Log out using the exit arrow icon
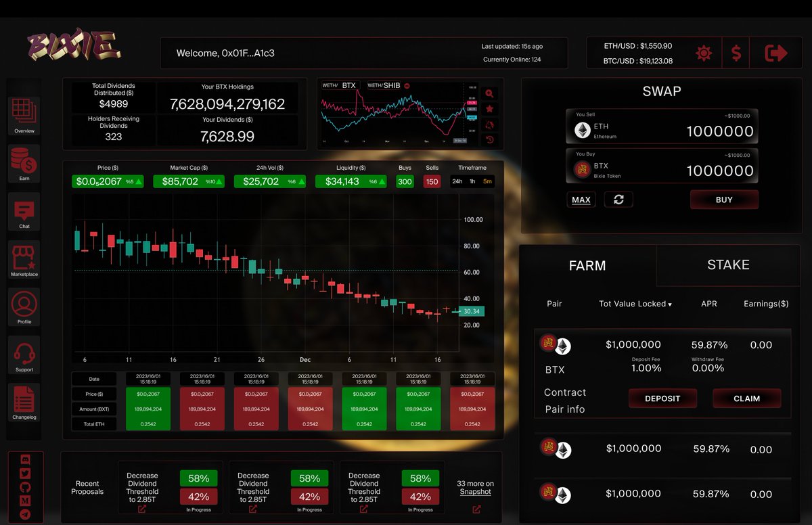Viewport: 812px width, 525px height. 776,53
